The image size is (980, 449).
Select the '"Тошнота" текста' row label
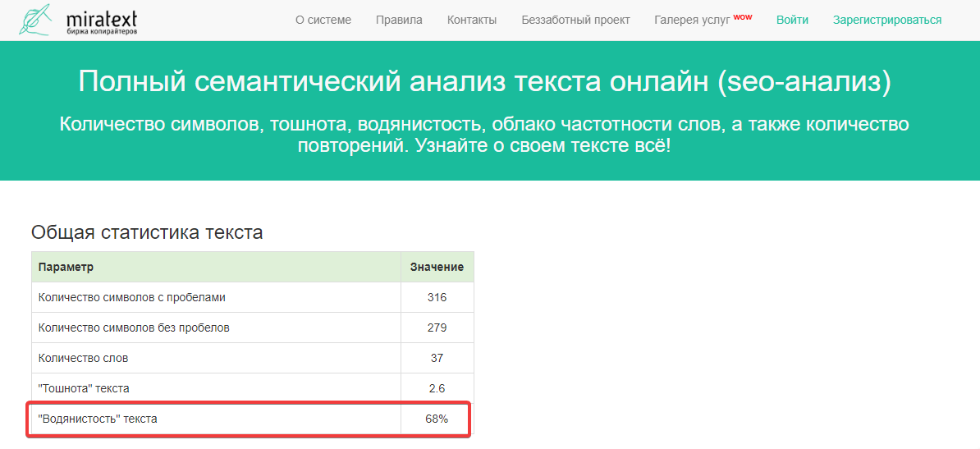84,388
